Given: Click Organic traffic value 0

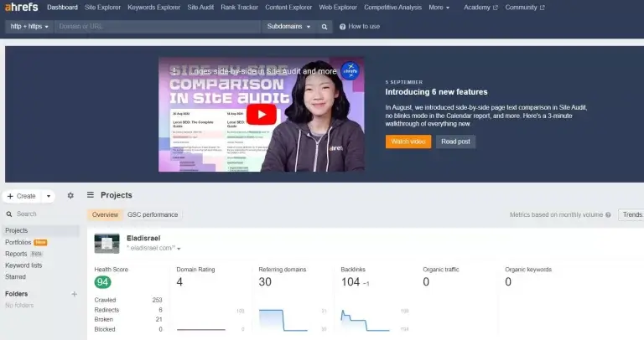Looking at the screenshot, I should pos(426,281).
